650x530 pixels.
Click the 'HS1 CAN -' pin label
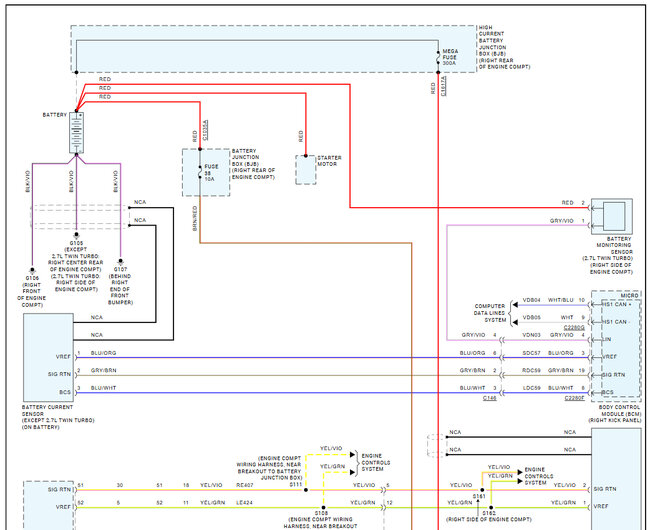point(616,322)
